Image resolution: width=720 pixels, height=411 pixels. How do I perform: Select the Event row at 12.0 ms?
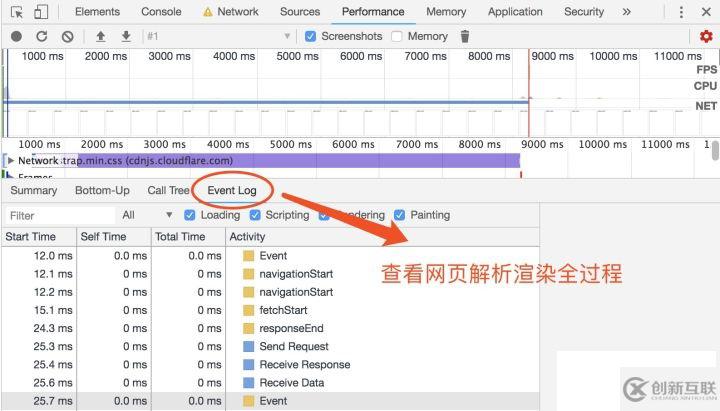(270, 256)
